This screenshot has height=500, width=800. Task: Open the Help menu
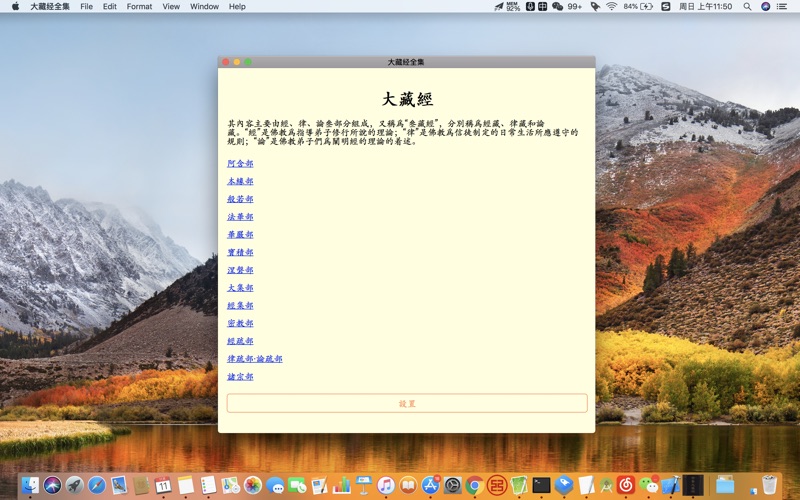[x=237, y=7]
